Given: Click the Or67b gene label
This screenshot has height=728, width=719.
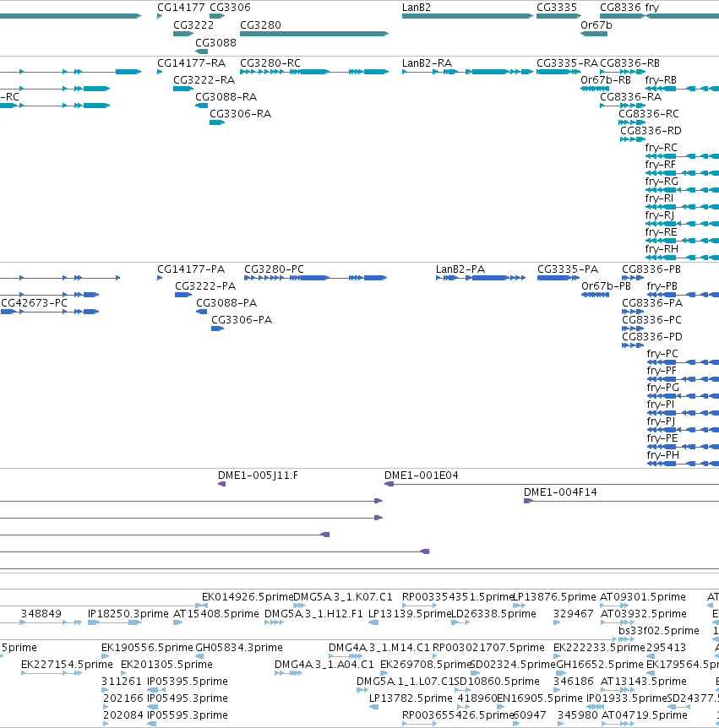Looking at the screenshot, I should click(x=596, y=25).
